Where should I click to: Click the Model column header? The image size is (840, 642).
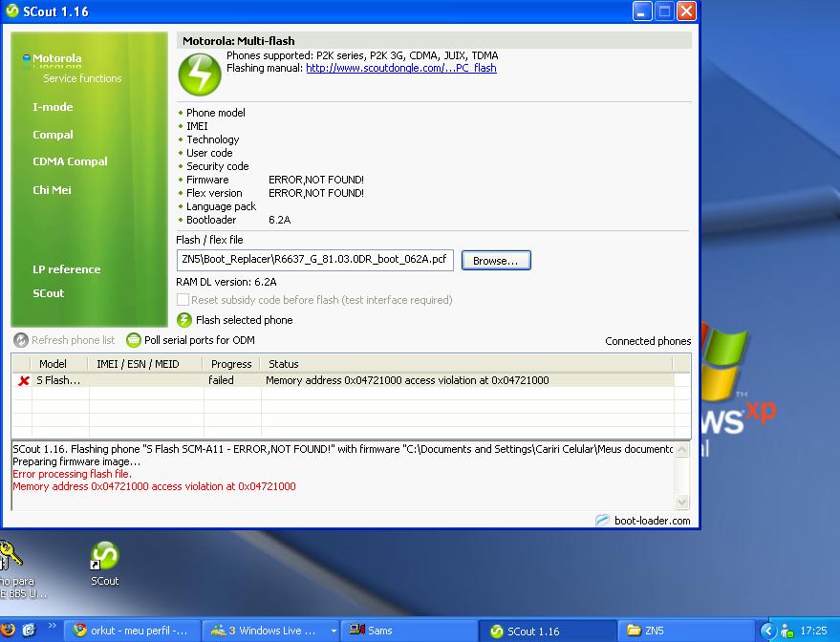(x=59, y=364)
